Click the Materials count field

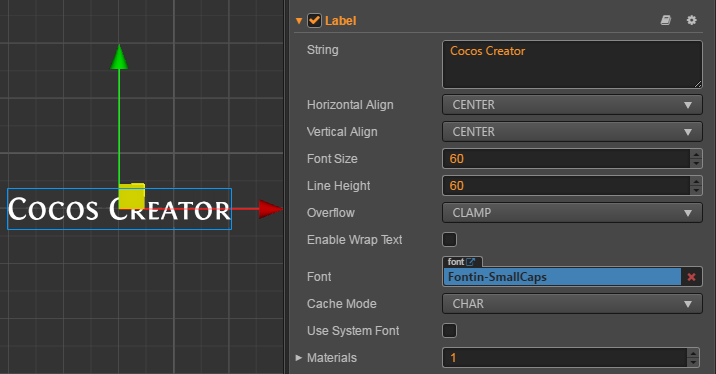[x=565, y=358]
